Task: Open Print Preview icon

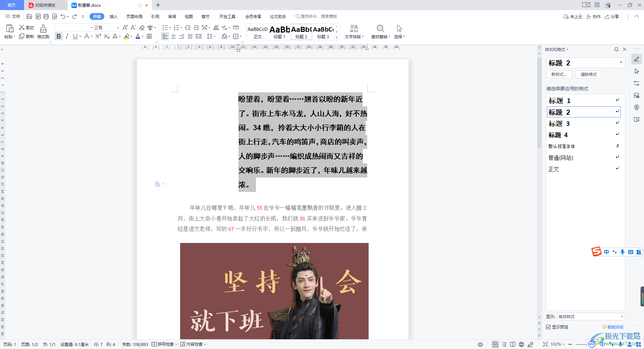Action: tap(55, 16)
